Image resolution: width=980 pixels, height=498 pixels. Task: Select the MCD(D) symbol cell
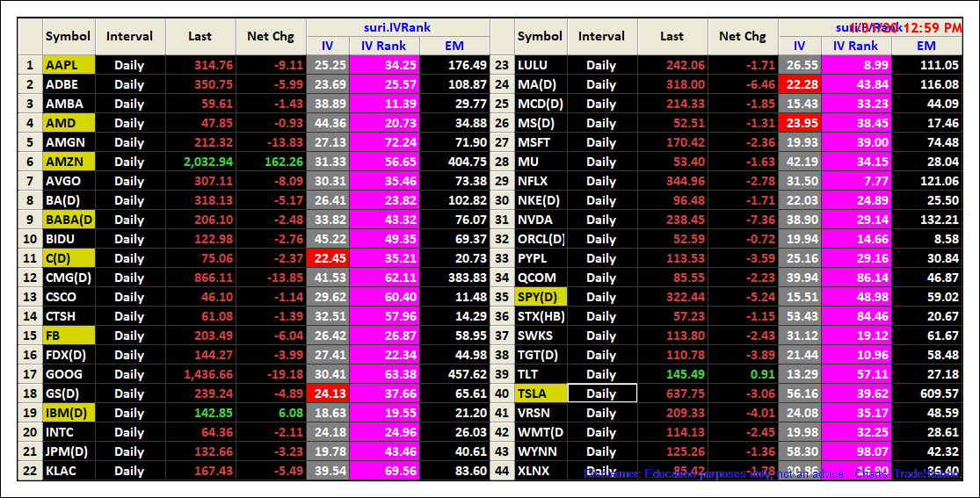point(541,104)
